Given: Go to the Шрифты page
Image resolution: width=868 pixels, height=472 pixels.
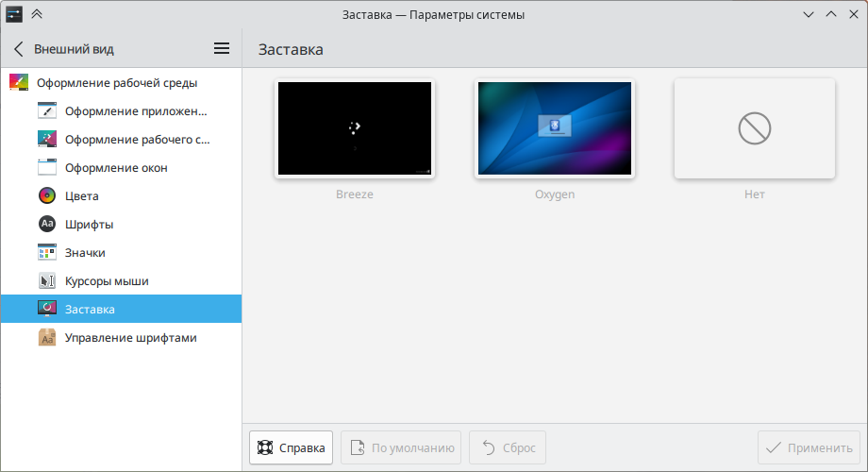Looking at the screenshot, I should (x=121, y=224).
